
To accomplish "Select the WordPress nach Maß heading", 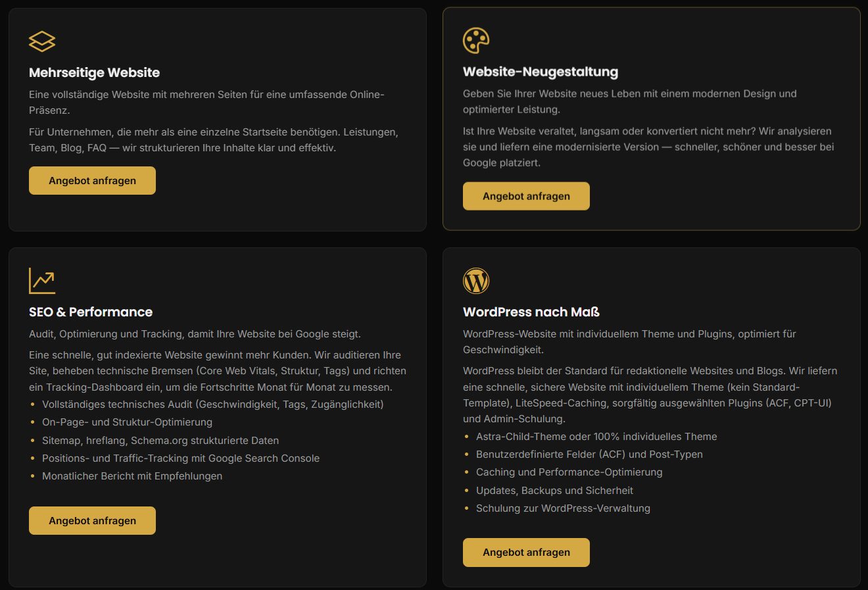I will pyautogui.click(x=531, y=312).
